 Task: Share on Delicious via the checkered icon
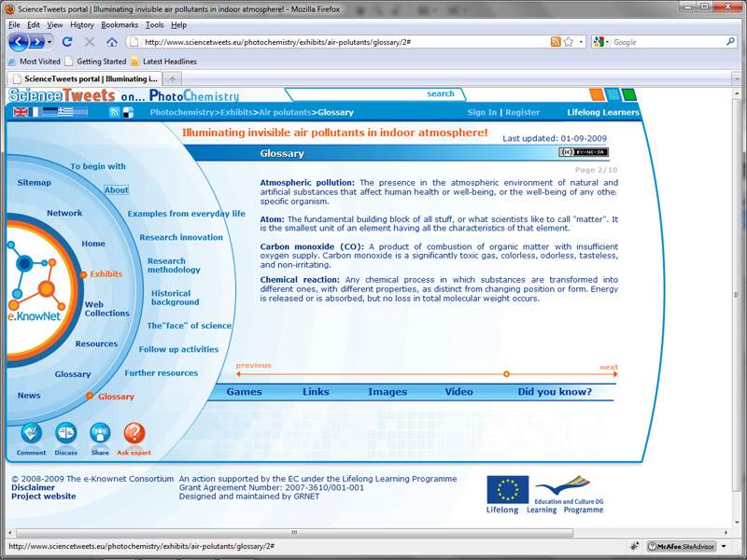click(128, 112)
